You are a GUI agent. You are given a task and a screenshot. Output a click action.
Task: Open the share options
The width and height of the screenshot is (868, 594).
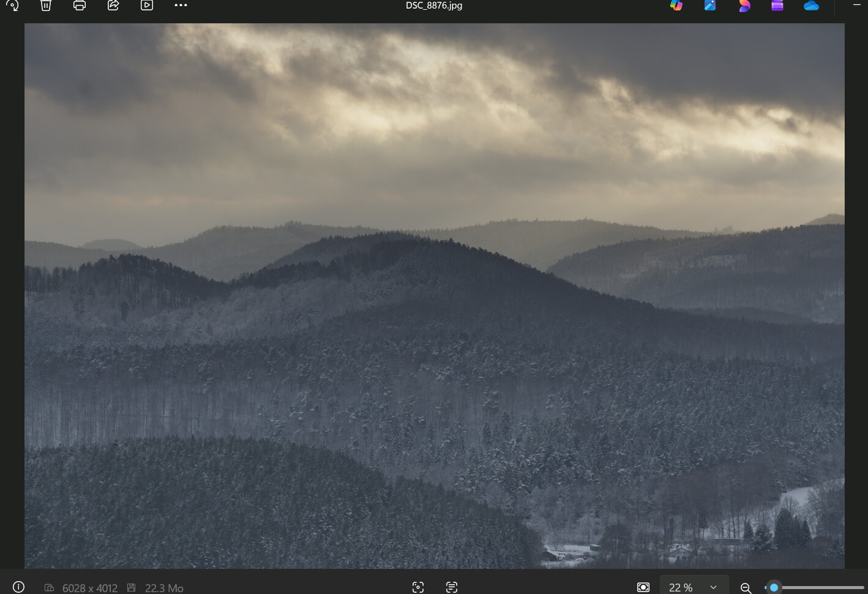click(x=113, y=6)
